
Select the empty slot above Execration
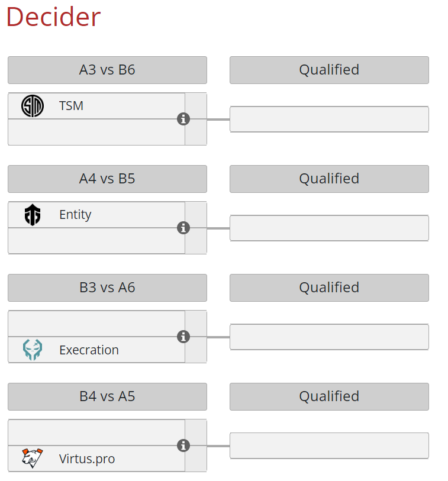96,324
